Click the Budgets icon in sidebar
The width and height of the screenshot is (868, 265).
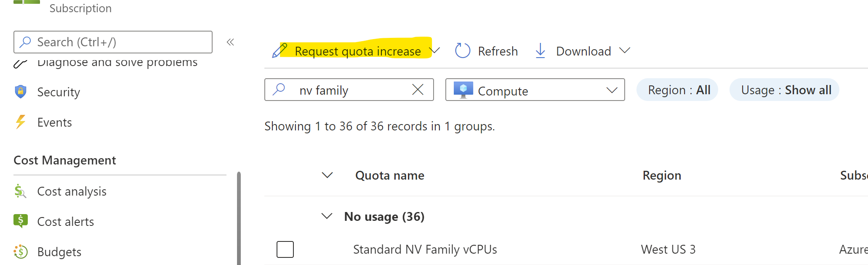point(21,252)
